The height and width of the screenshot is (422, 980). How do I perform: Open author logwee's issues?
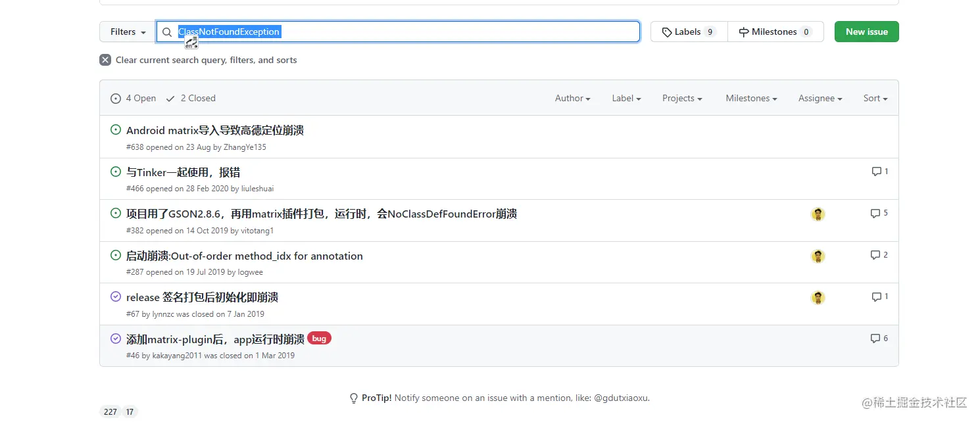coord(250,272)
